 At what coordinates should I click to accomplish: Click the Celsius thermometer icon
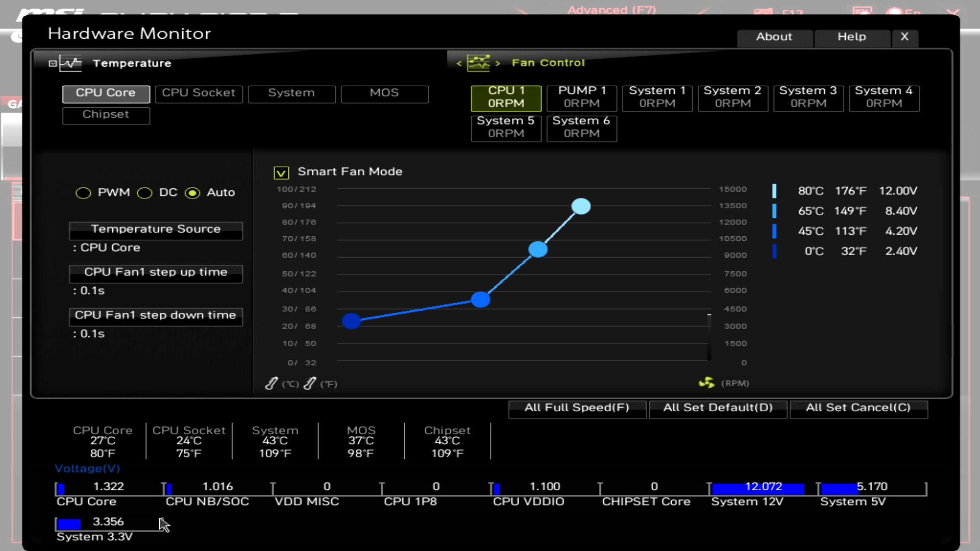(x=272, y=383)
